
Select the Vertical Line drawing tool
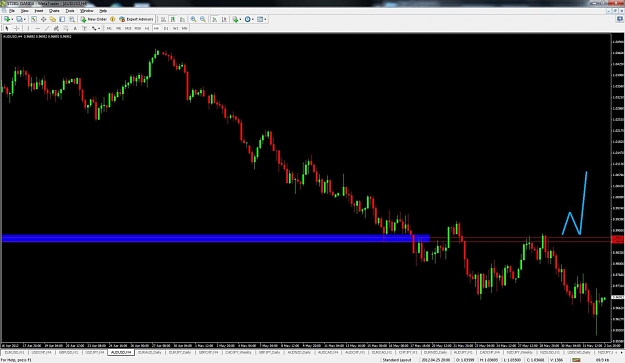28,28
